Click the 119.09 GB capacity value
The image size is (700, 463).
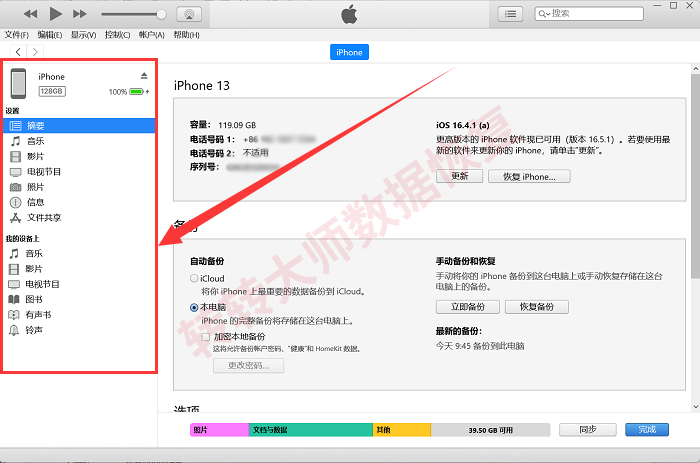click(237, 125)
